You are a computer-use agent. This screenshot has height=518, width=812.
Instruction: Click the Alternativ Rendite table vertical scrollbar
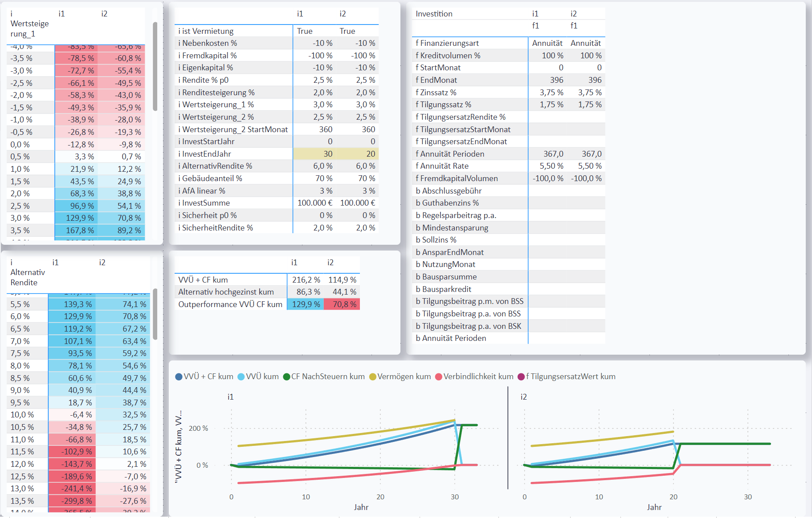[155, 314]
